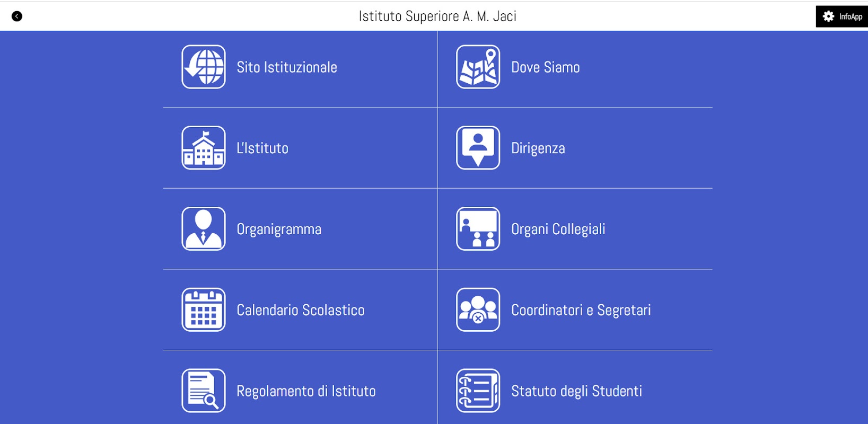Image resolution: width=868 pixels, height=424 pixels.
Task: Click the Regolamento di Istituto label
Action: point(306,391)
